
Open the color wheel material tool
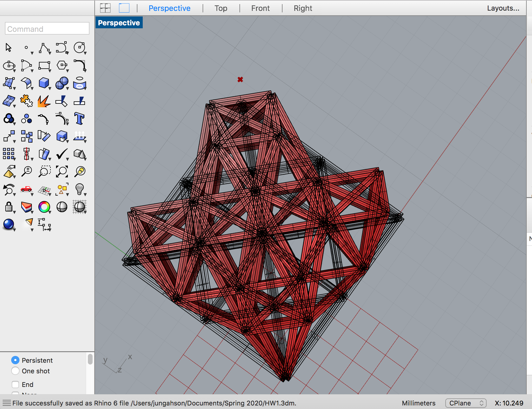point(44,207)
